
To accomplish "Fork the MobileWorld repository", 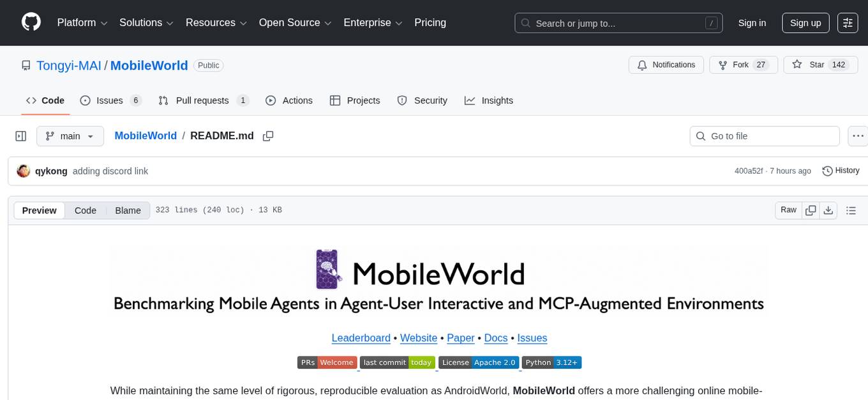I will pyautogui.click(x=737, y=65).
